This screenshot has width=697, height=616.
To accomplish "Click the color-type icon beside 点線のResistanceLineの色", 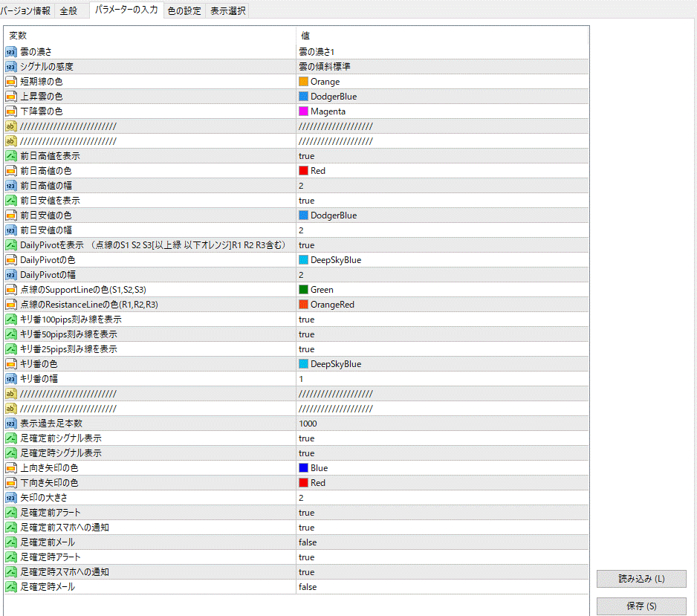I will point(11,305).
